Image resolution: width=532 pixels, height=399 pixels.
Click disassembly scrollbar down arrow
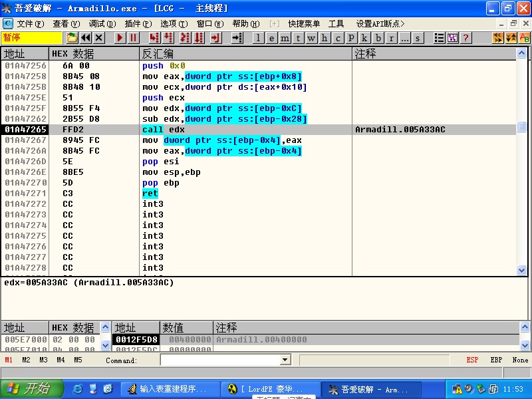(522, 270)
